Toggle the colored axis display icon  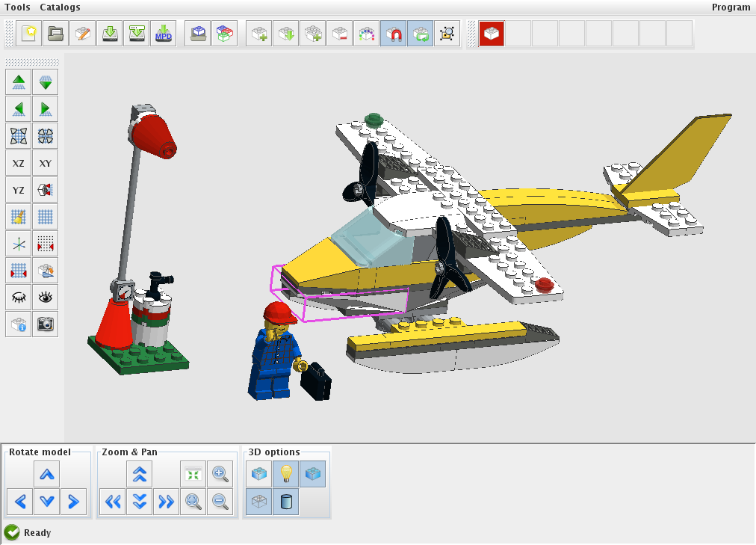pos(19,244)
